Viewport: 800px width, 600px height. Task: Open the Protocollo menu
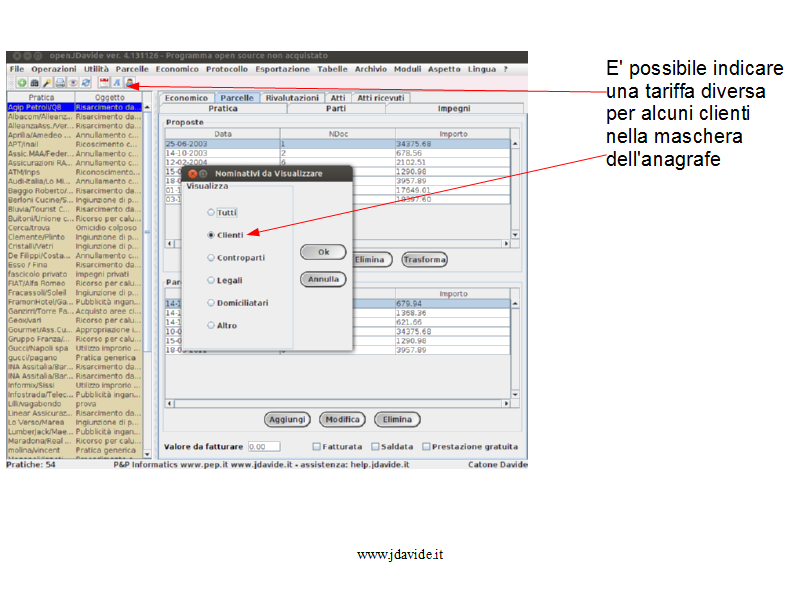click(227, 69)
